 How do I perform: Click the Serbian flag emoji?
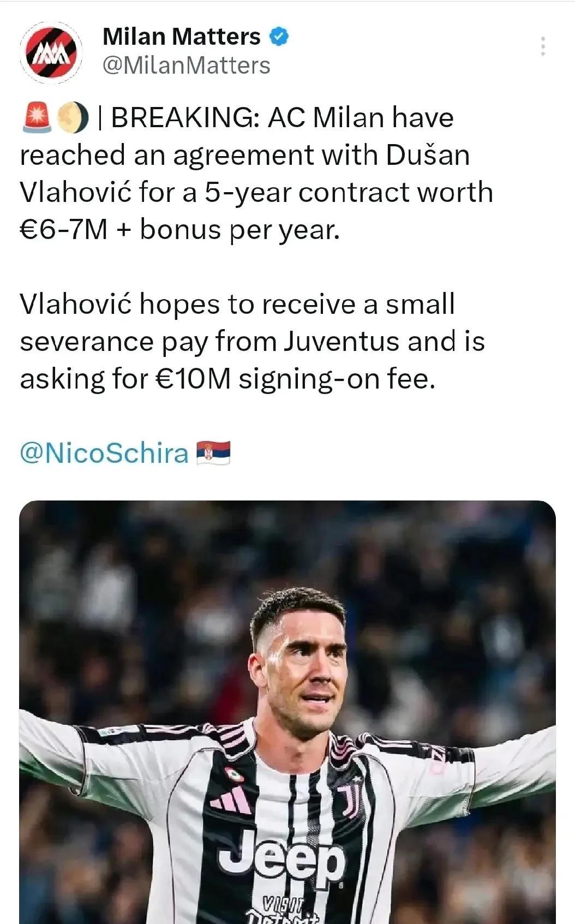click(x=213, y=453)
